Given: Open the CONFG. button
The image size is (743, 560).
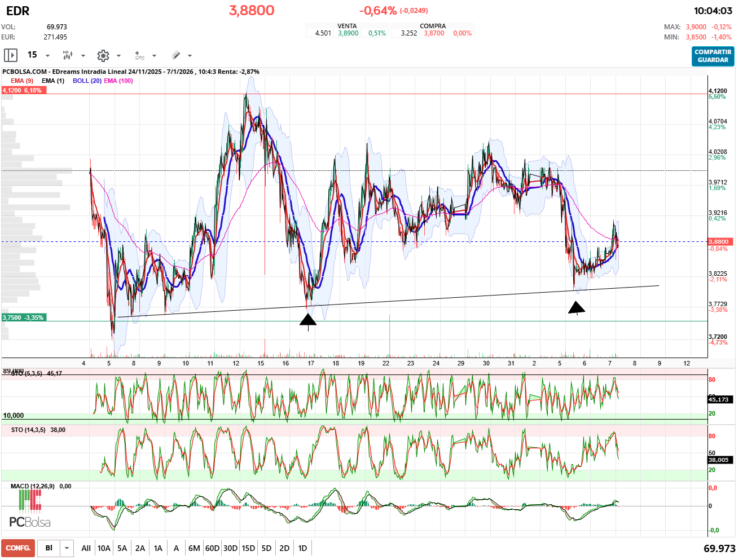Looking at the screenshot, I should click(18, 548).
